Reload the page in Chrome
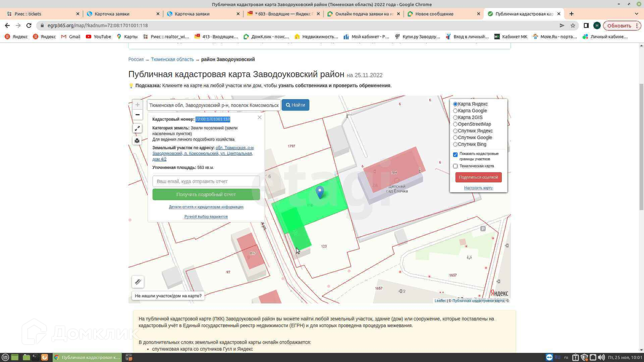644x362 pixels. tap(29, 25)
